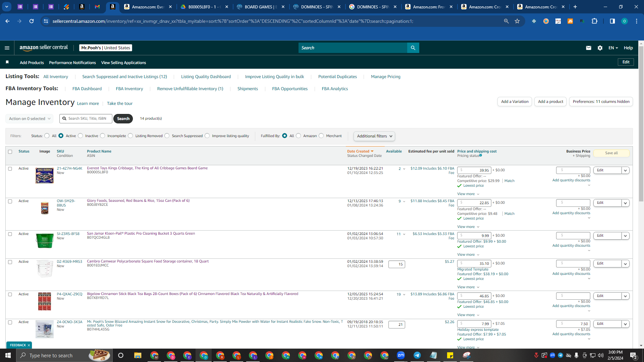Select Inactive status radio button

(x=80, y=136)
